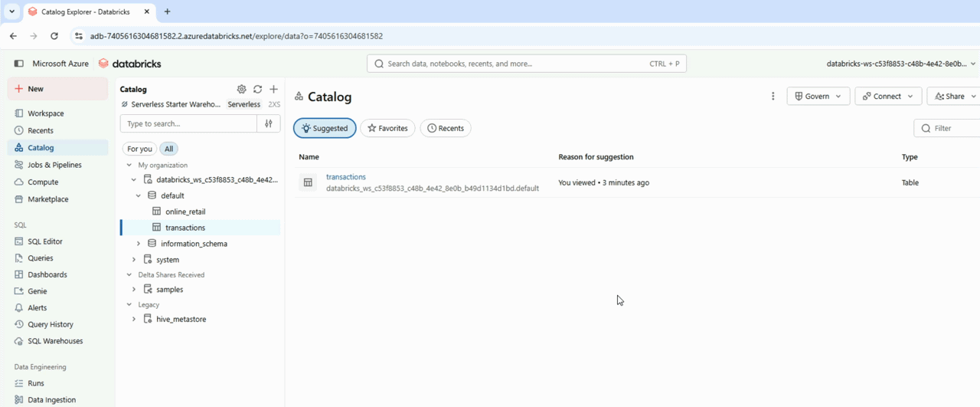
Task: View site information icon in address bar
Action: (x=79, y=36)
